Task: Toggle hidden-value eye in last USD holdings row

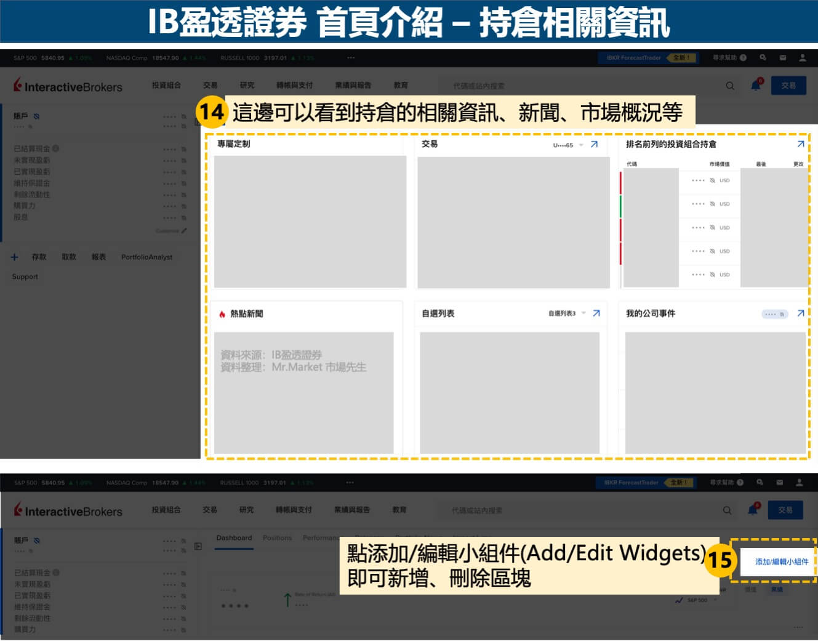Action: (x=712, y=275)
